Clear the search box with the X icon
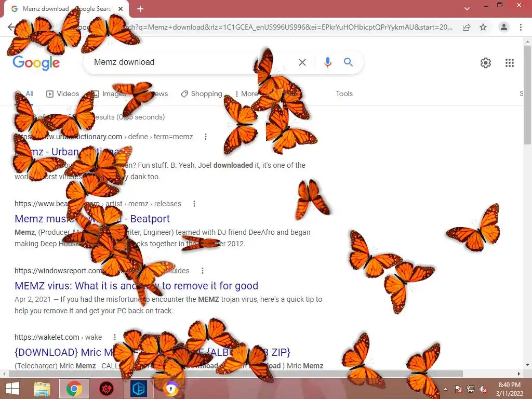 point(302,62)
